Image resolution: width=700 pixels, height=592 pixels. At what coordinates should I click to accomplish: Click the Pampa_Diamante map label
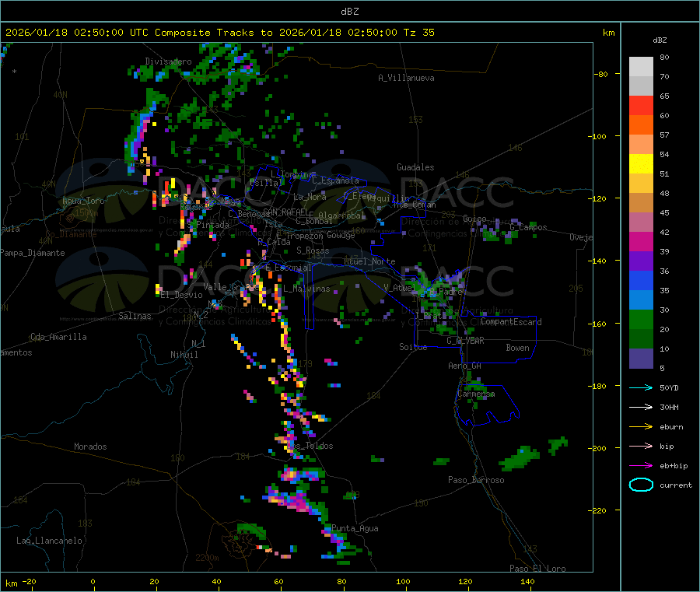pos(33,253)
